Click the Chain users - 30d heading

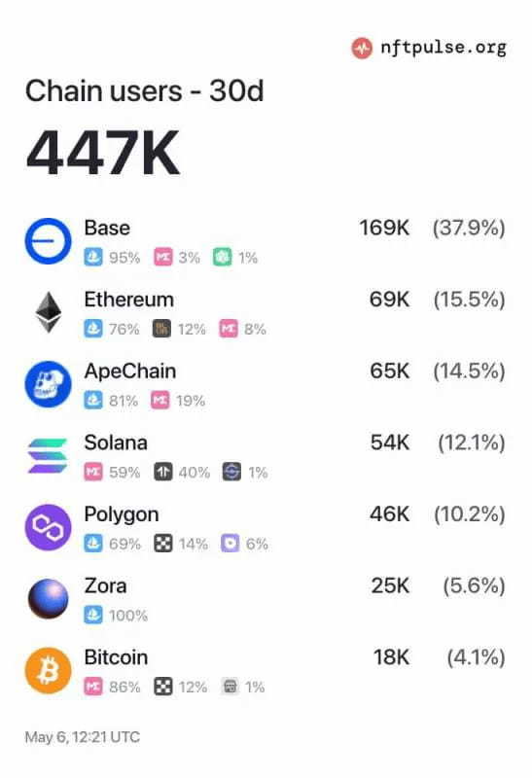pyautogui.click(x=144, y=90)
